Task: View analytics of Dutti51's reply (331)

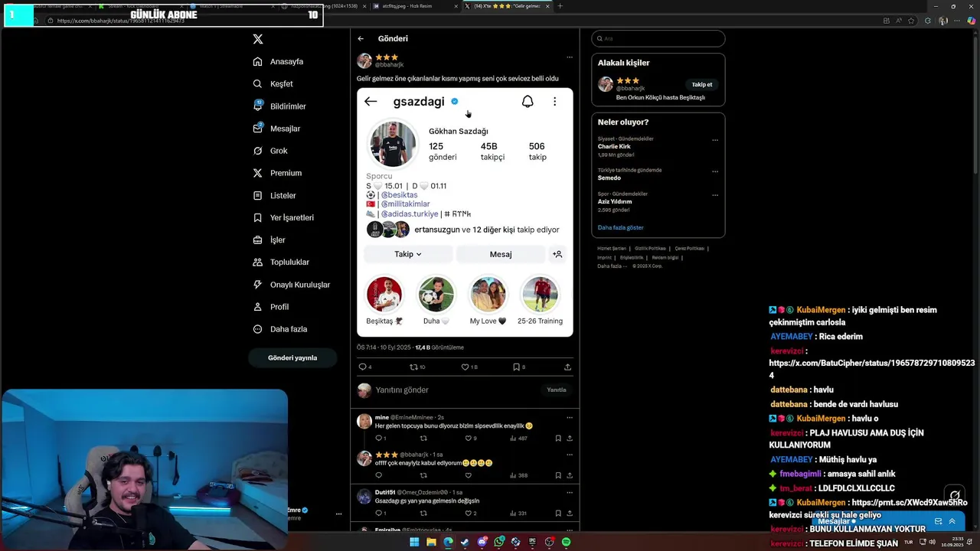Action: point(519,514)
